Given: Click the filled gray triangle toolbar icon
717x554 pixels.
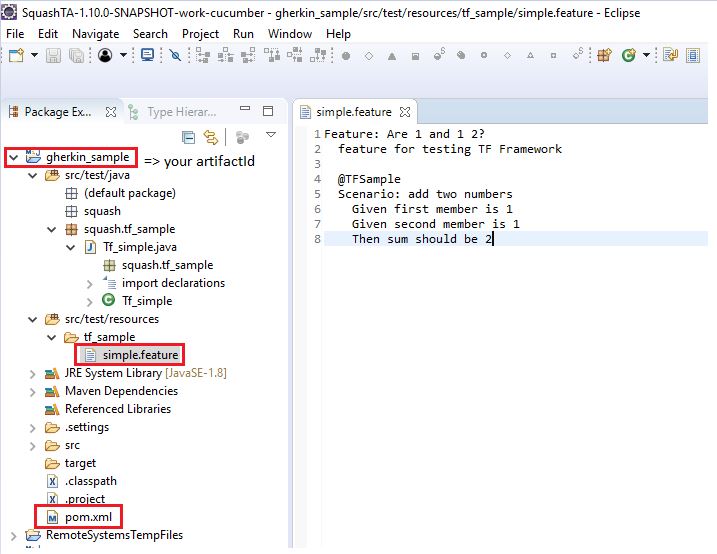Looking at the screenshot, I should (392, 56).
